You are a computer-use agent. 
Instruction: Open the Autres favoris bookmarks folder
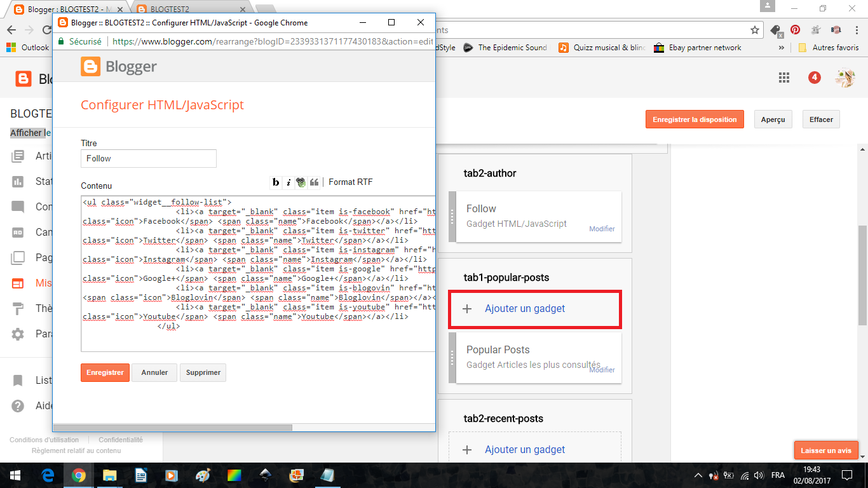click(829, 48)
